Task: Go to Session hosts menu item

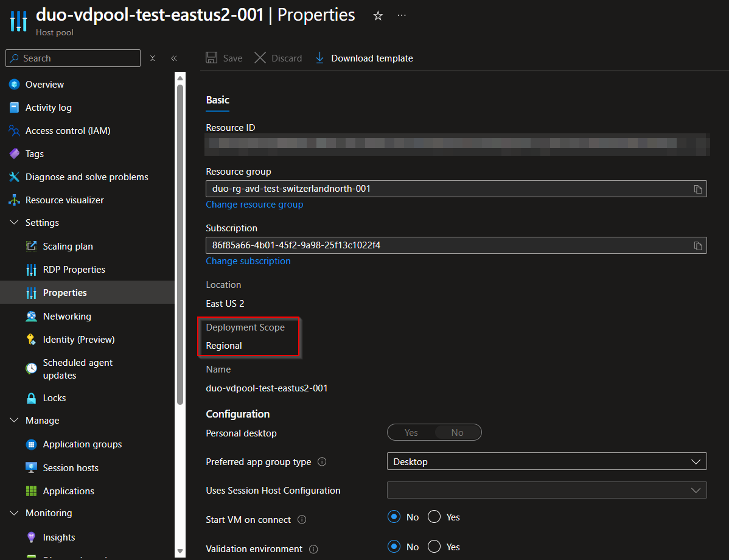Action: tap(71, 468)
